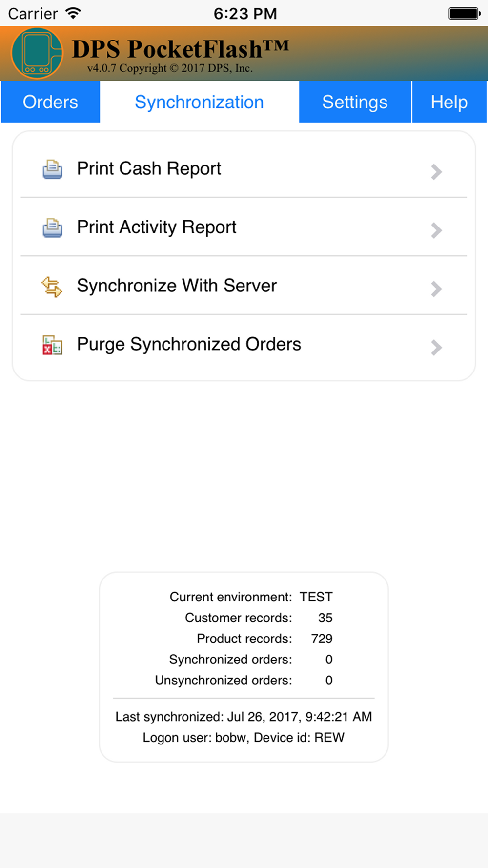Switch to the Orders tab
The image size is (488, 868).
coord(51,102)
